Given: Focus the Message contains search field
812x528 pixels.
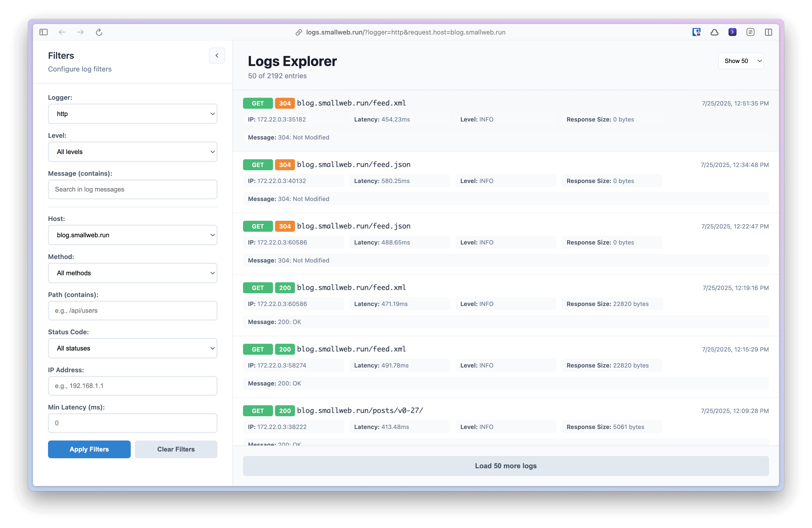Looking at the screenshot, I should coord(132,189).
